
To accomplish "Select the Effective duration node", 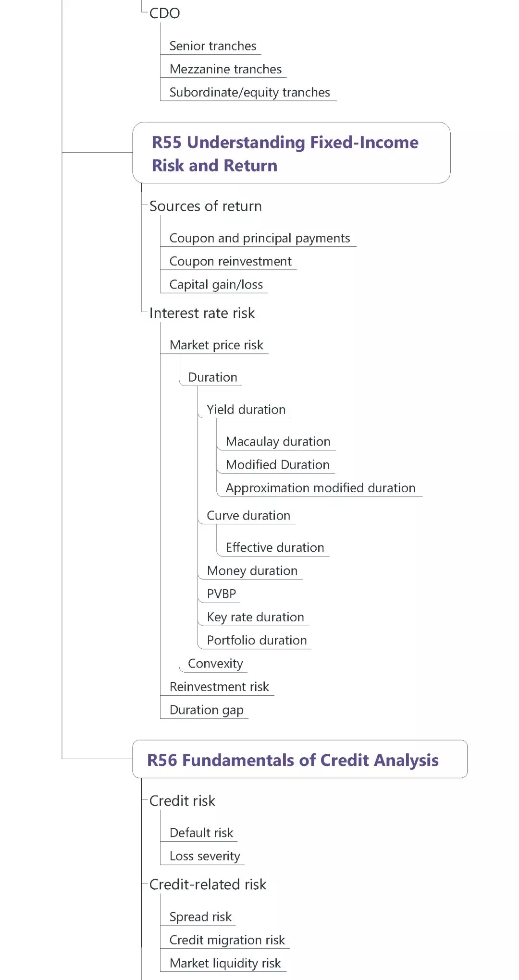I will (x=274, y=547).
